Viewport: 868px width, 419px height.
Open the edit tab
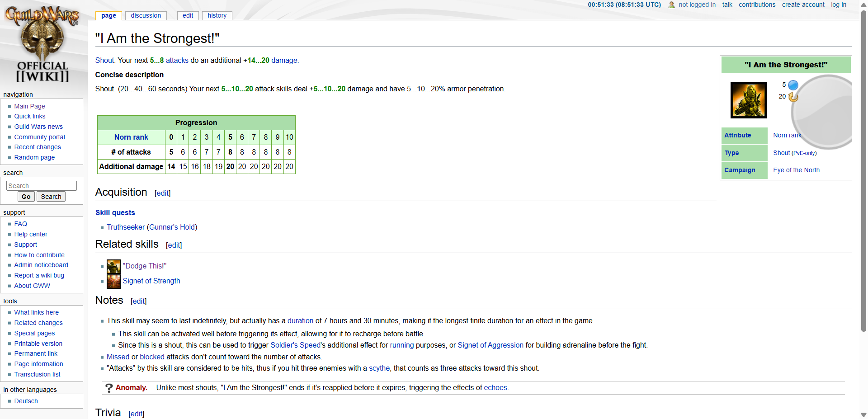188,15
